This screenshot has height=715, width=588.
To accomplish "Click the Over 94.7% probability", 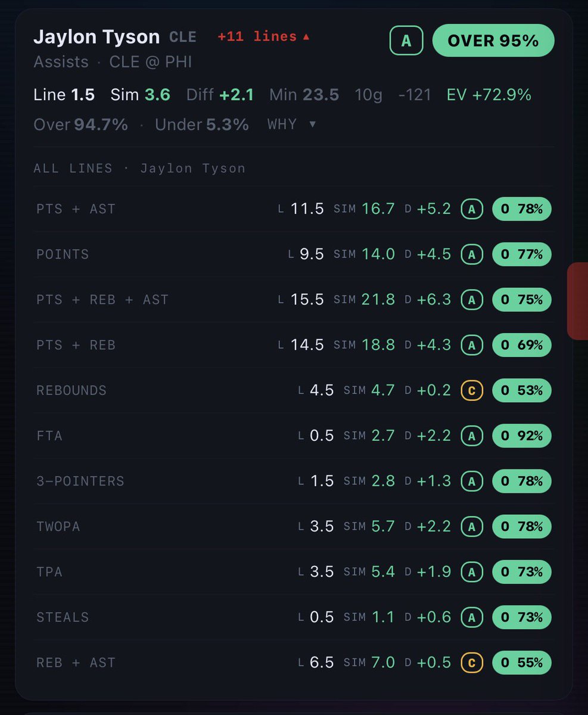I will [x=80, y=125].
